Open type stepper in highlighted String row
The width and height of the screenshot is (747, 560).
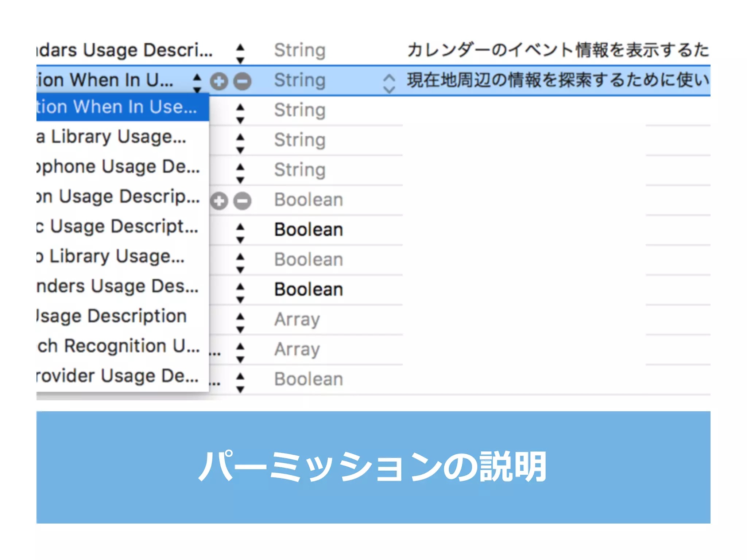[389, 83]
